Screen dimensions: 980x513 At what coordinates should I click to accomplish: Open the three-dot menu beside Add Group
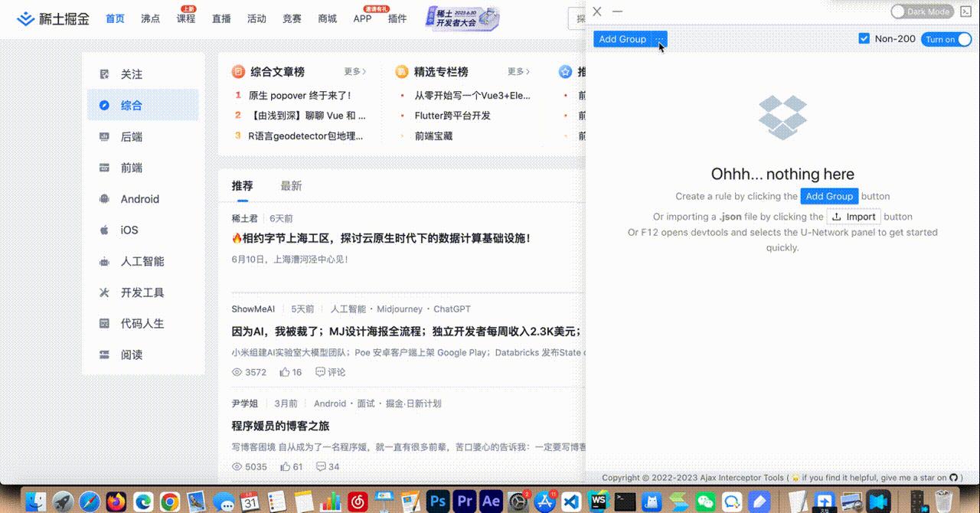pos(659,39)
